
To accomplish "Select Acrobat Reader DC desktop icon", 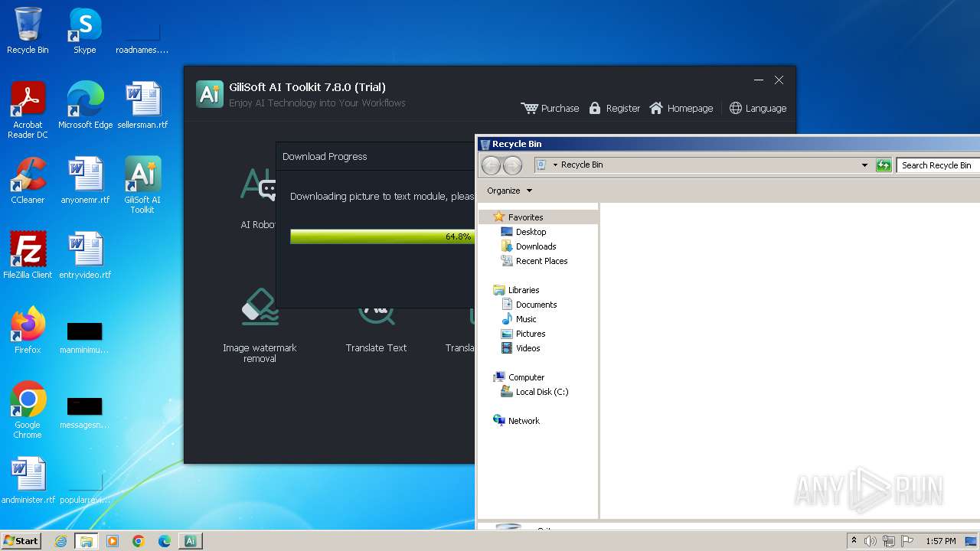I will point(28,111).
